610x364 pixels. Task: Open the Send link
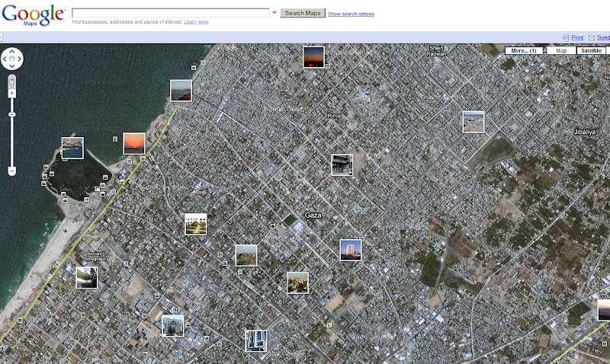tap(603, 37)
